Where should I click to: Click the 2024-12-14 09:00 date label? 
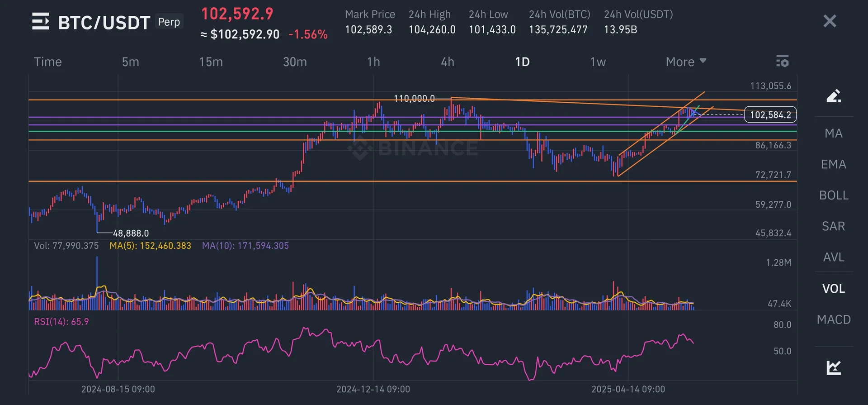click(373, 389)
